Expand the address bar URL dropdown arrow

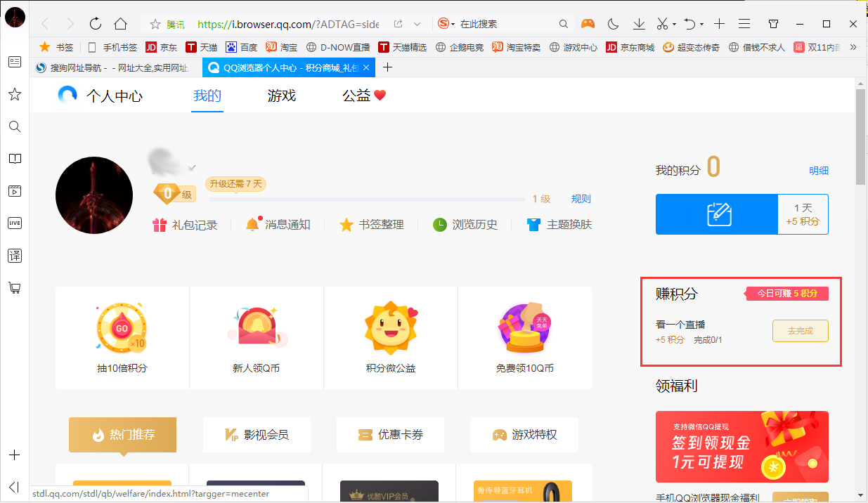pos(417,23)
